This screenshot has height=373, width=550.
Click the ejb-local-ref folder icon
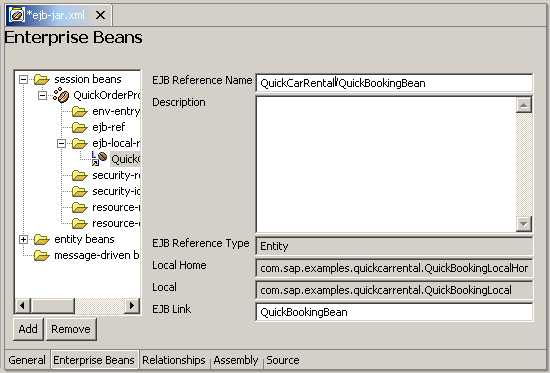coord(80,143)
